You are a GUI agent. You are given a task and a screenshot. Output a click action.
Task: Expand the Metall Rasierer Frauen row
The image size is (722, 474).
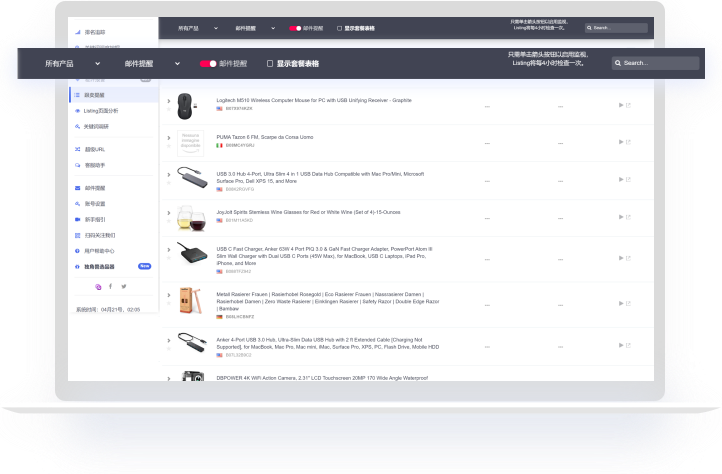169,295
